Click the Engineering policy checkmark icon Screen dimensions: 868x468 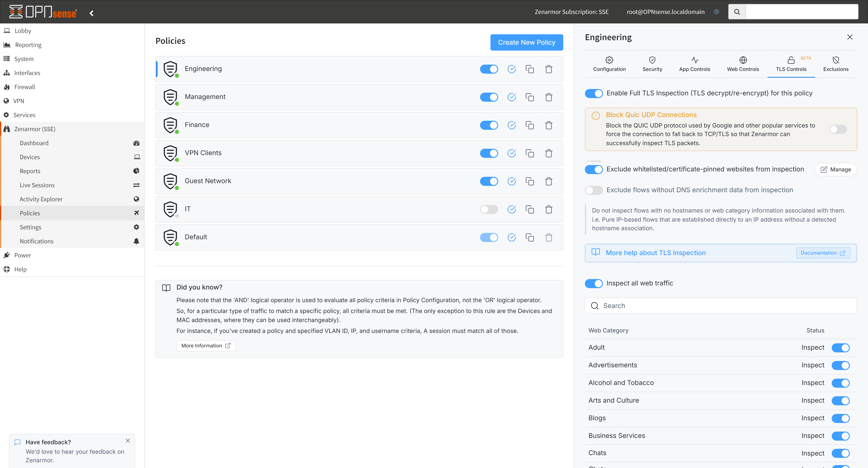[511, 69]
